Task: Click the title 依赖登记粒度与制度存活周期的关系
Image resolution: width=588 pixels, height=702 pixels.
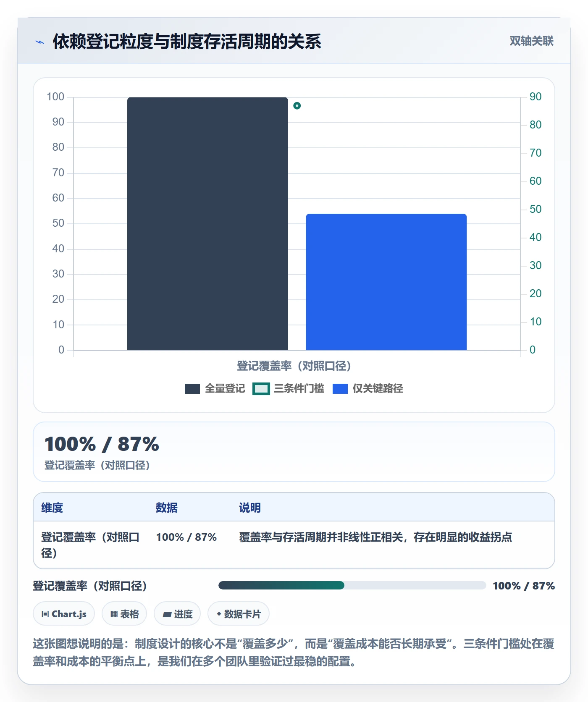Action: point(187,42)
